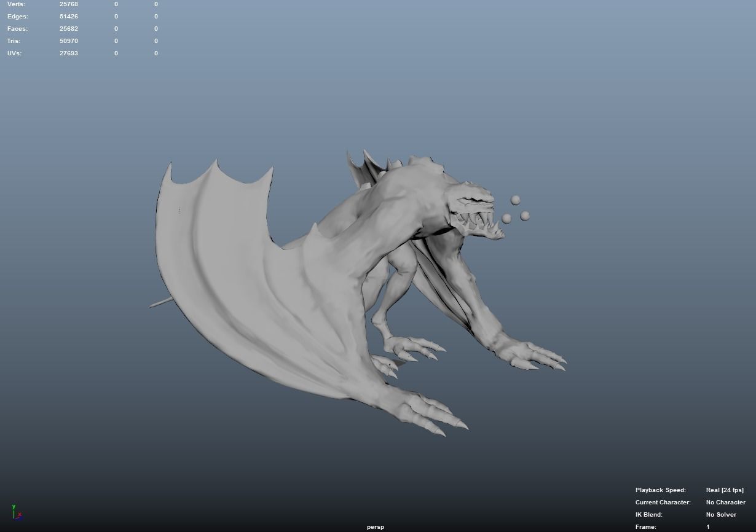This screenshot has height=532, width=756.
Task: Select the edge count value 51426
Action: [69, 17]
